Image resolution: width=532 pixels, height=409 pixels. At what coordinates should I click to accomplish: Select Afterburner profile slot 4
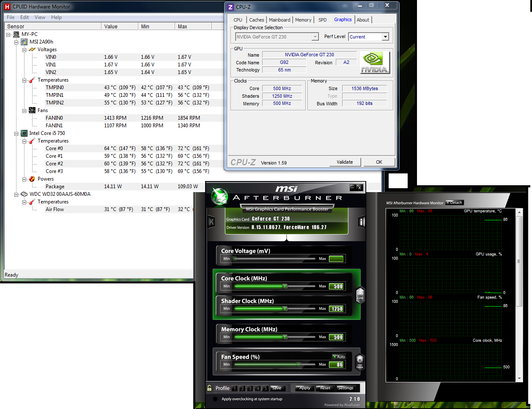point(258,388)
